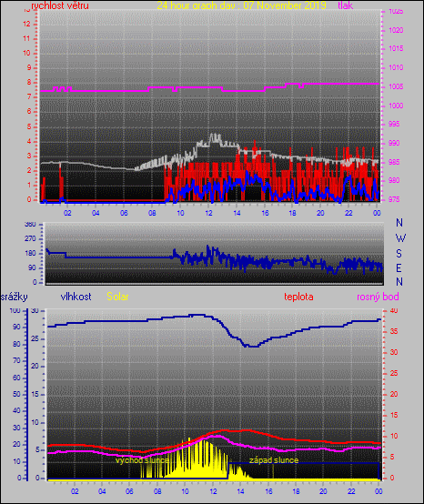This screenshot has height=504, width=424.
Task: Click the magenta "tlak" pressure label
Action: pos(345,5)
